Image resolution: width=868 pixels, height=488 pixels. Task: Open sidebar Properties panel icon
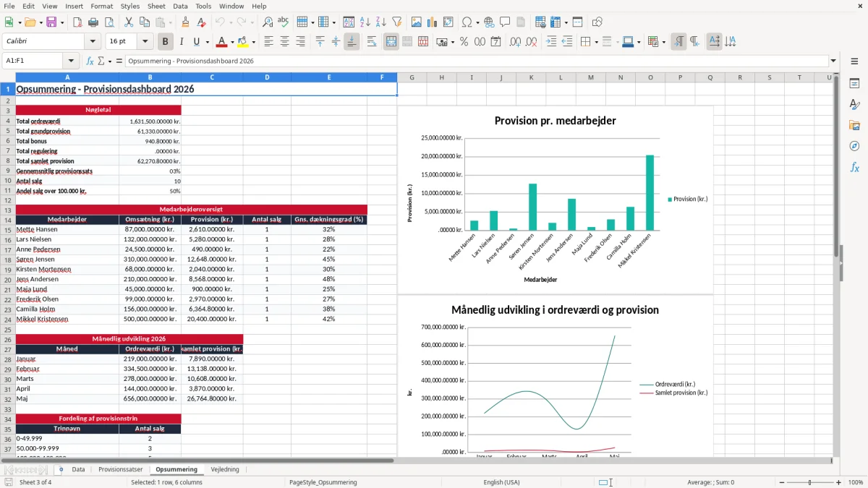[x=854, y=84]
